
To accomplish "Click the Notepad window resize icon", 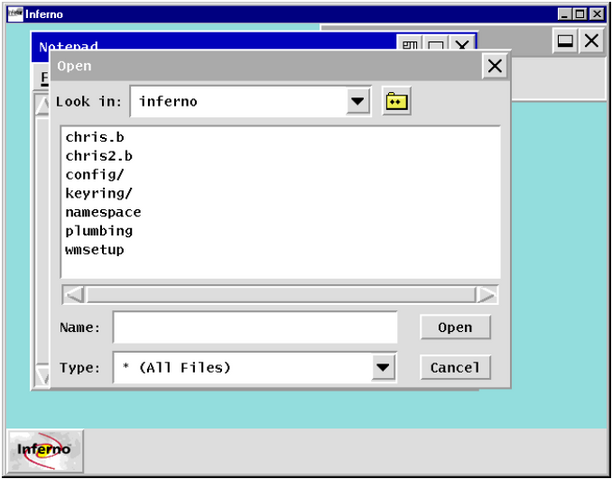I will [409, 43].
